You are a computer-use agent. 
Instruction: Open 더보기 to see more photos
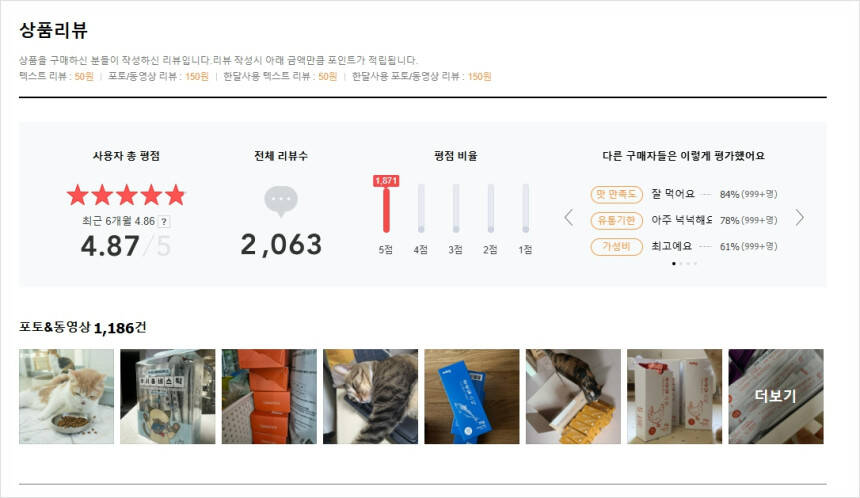(x=776, y=396)
